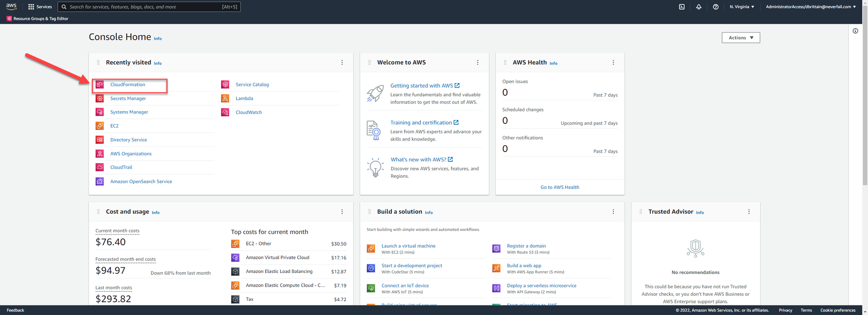
Task: Open Secrets Manager link
Action: [x=128, y=98]
